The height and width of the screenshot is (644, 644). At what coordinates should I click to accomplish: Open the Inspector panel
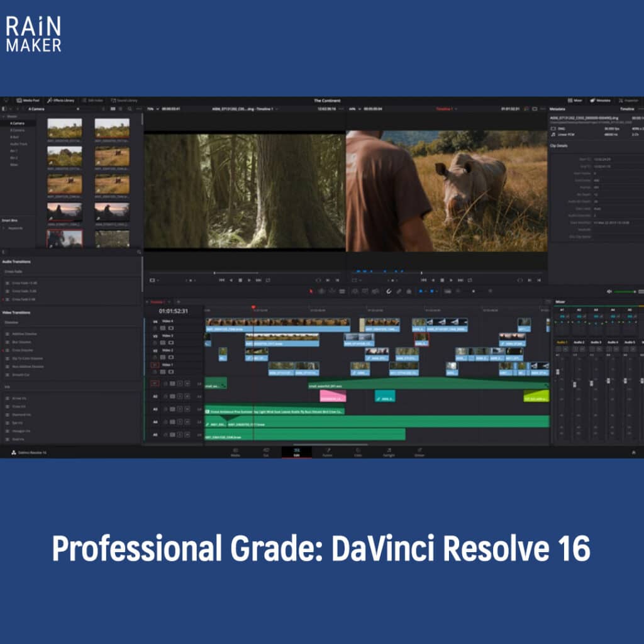click(629, 101)
